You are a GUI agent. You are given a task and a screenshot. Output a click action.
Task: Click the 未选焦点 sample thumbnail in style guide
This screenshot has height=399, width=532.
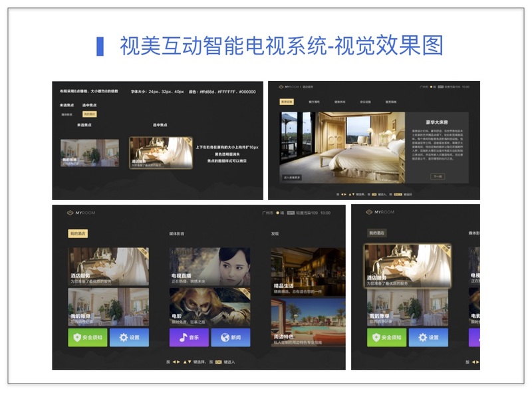90,153
